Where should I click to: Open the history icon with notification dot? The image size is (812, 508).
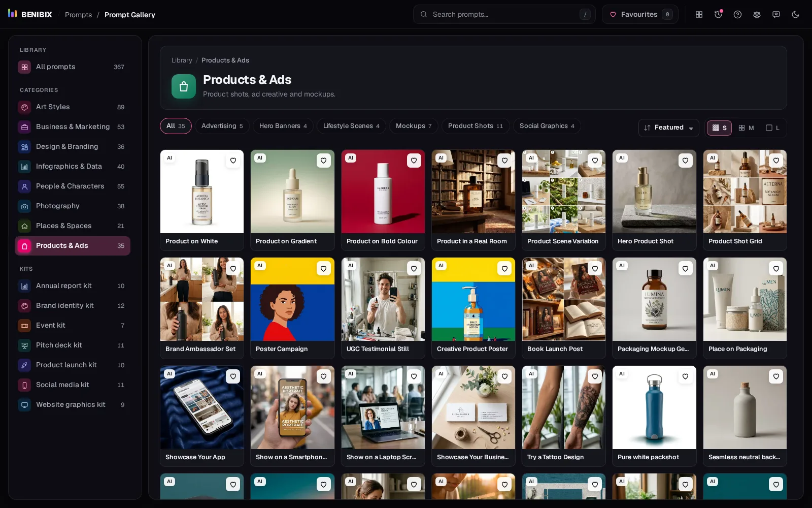tap(718, 15)
